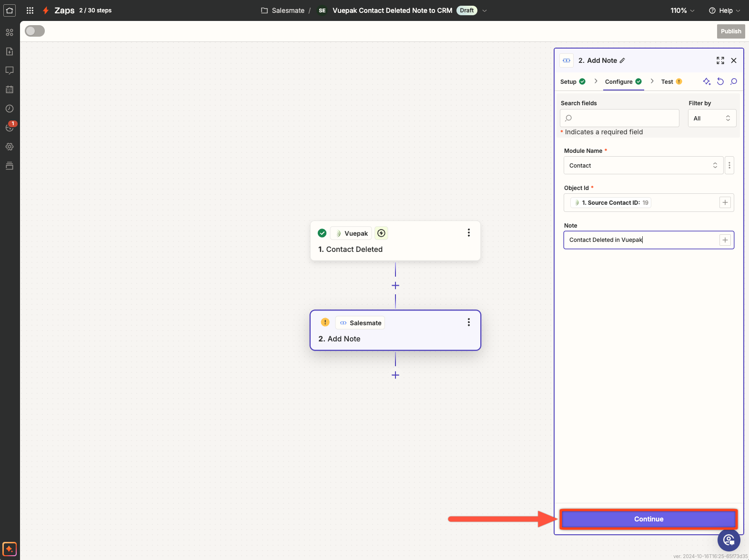Click the Continue button
Image resolution: width=749 pixels, height=560 pixels.
648,519
